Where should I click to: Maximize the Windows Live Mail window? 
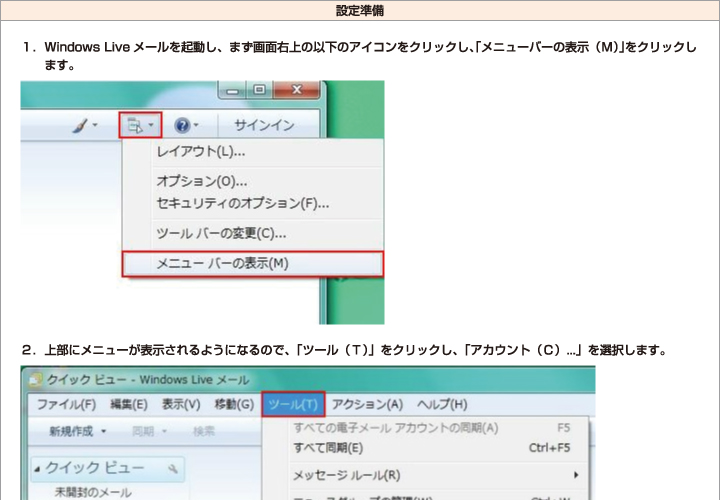point(259,89)
